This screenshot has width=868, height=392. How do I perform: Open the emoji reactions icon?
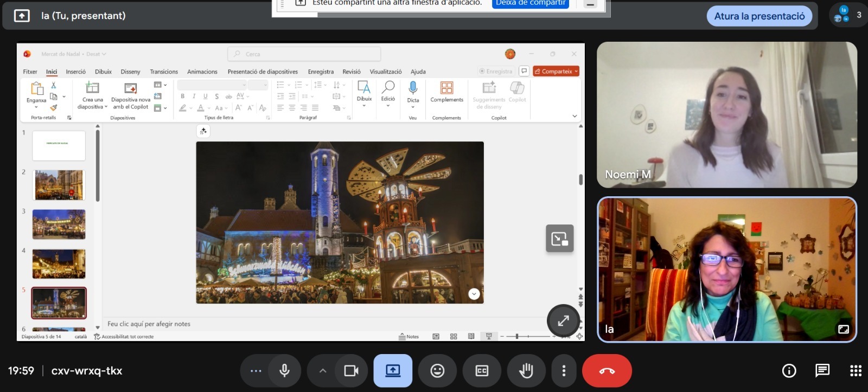pos(437,371)
